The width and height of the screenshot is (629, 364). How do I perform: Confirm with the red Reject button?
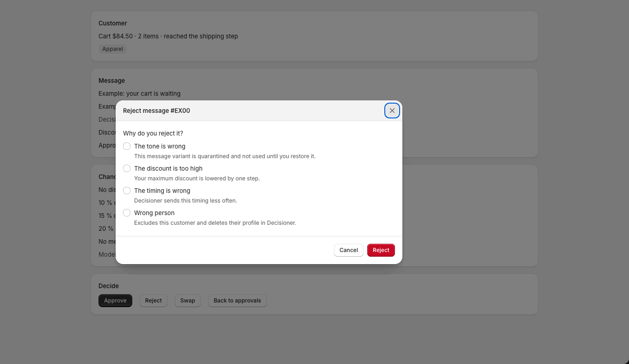381,250
